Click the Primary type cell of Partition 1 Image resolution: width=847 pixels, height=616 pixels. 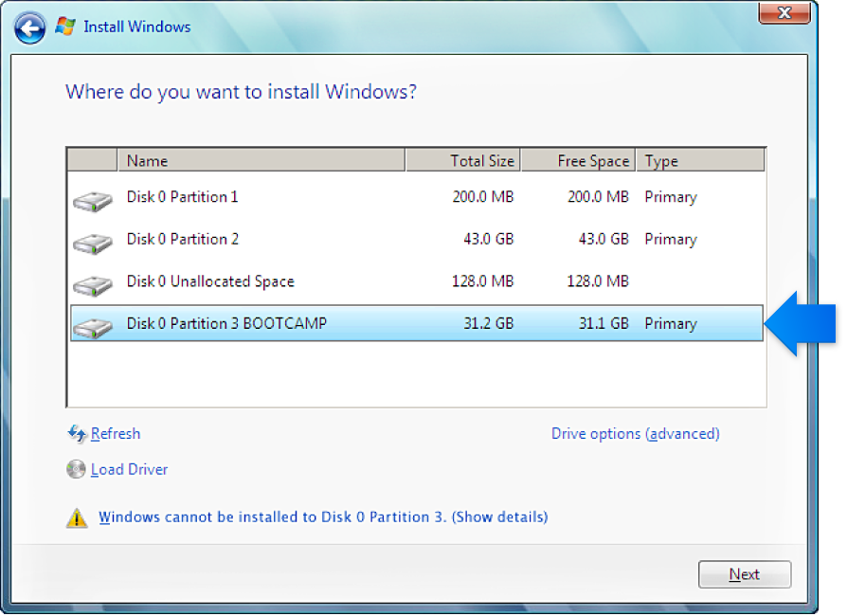tap(671, 197)
